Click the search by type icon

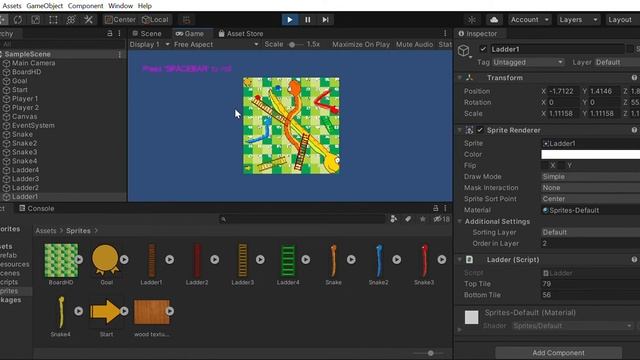(393, 219)
